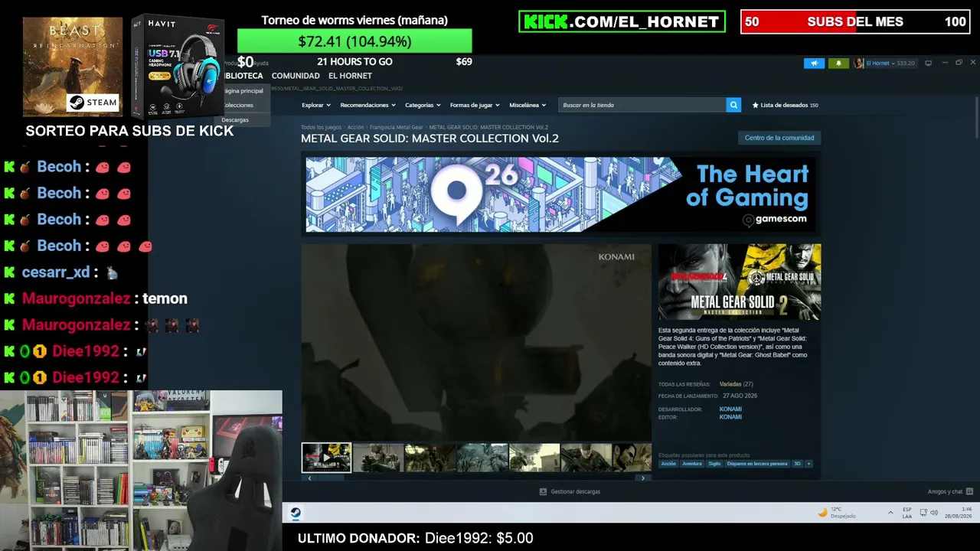
Task: Click Gestionar descargas text in Steam footer
Action: pos(575,491)
